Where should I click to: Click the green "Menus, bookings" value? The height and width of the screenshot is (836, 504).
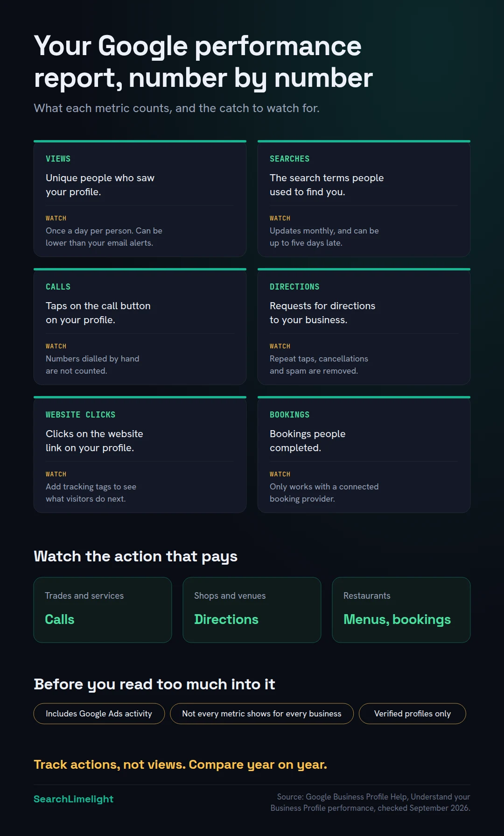[397, 620]
